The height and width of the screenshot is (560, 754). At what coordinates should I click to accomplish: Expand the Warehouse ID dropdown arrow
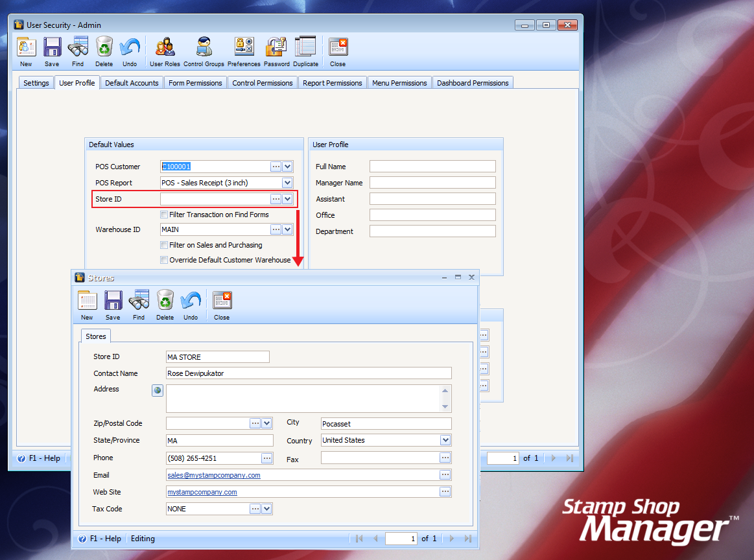click(x=288, y=229)
